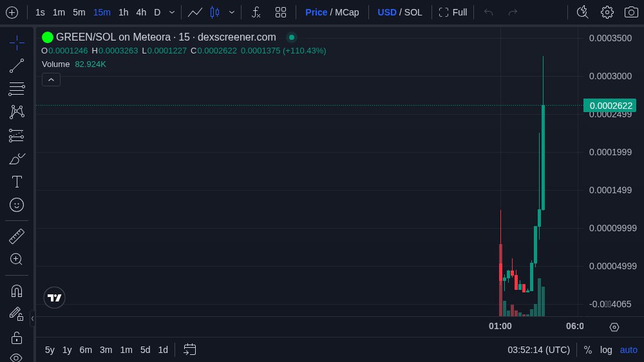
Task: Open the Fibonacci retracement tool
Action: (x=17, y=89)
